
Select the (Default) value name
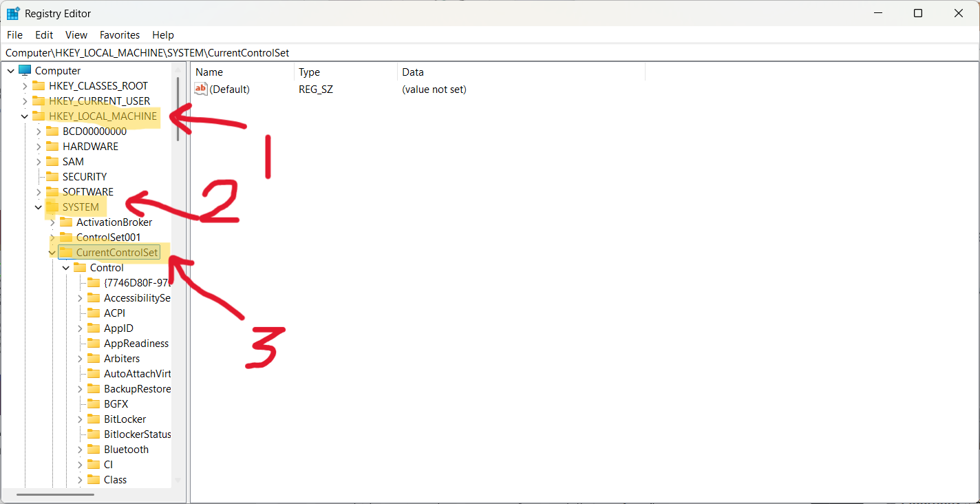click(230, 90)
